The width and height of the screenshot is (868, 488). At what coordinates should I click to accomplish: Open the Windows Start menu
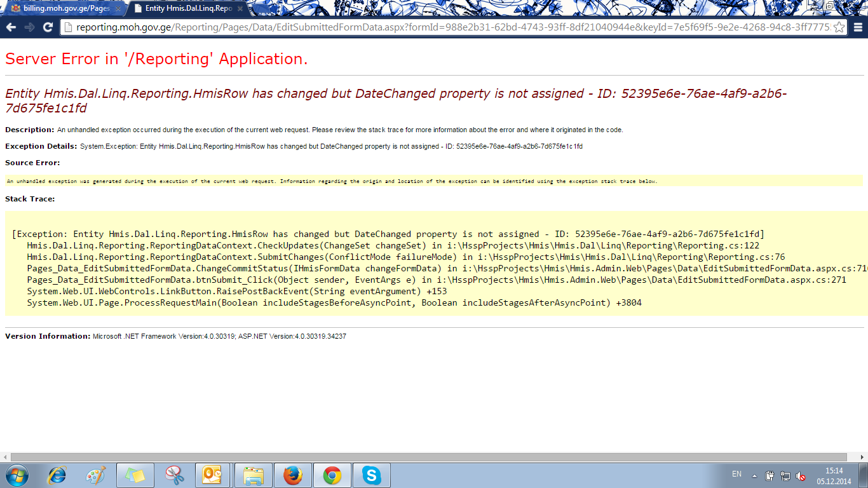click(17, 475)
